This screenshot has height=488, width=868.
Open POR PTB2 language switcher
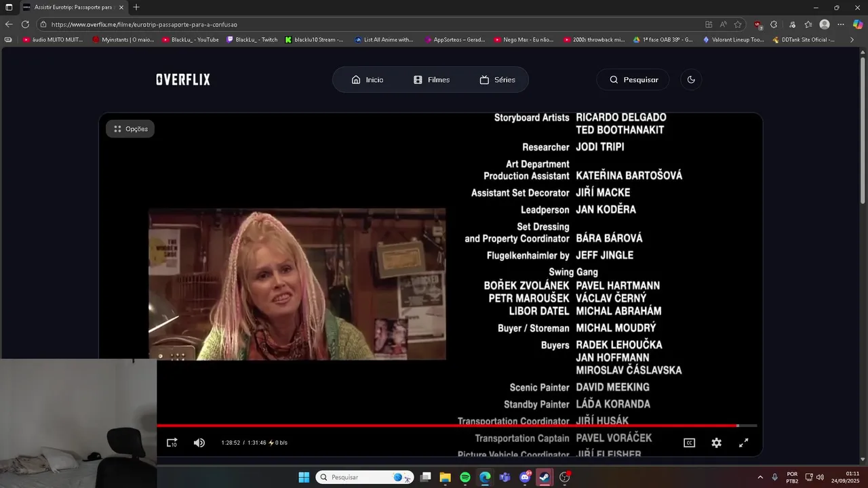[x=792, y=477]
